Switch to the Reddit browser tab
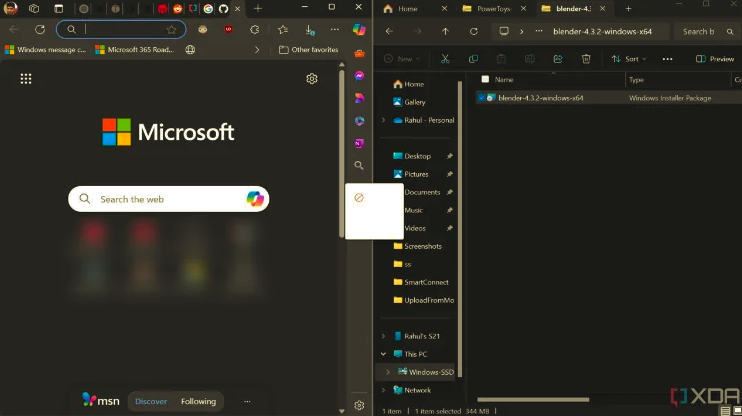Image resolution: width=742 pixels, height=416 pixels. click(177, 9)
